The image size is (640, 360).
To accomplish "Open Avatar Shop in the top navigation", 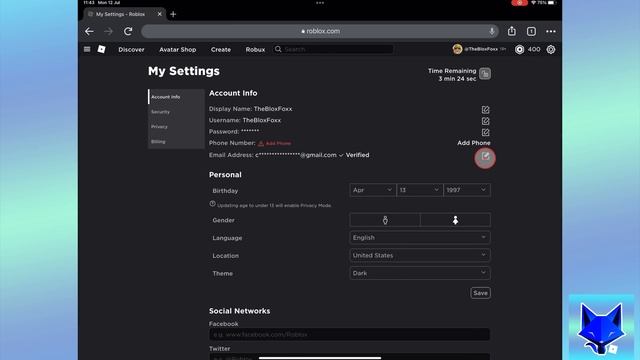I will 178,49.
